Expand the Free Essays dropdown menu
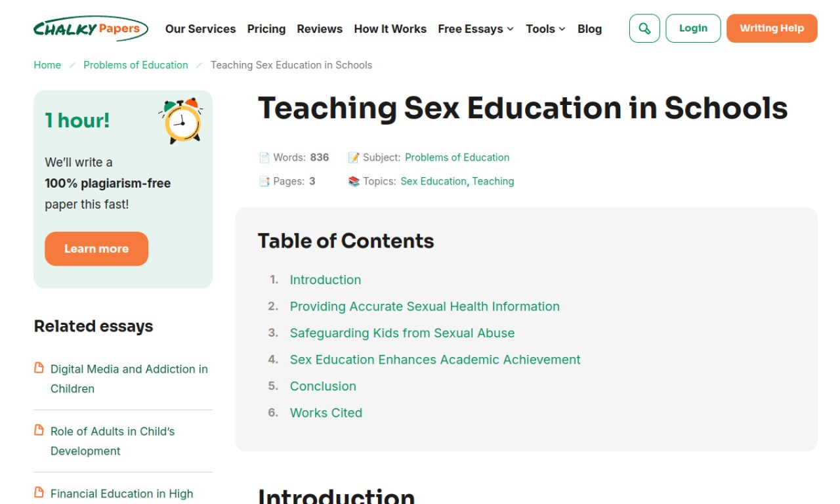Image resolution: width=840 pixels, height=504 pixels. (475, 29)
